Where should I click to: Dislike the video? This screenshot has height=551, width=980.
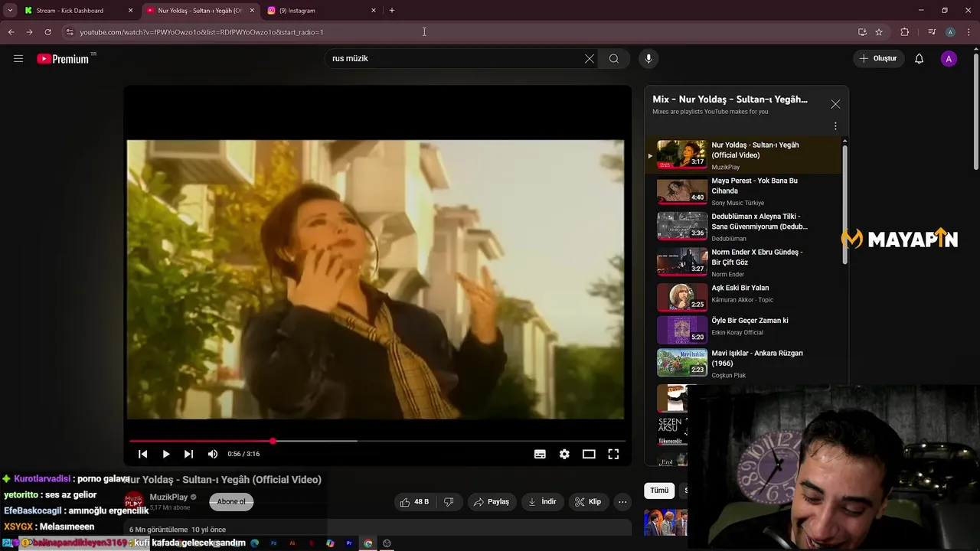pyautogui.click(x=449, y=502)
